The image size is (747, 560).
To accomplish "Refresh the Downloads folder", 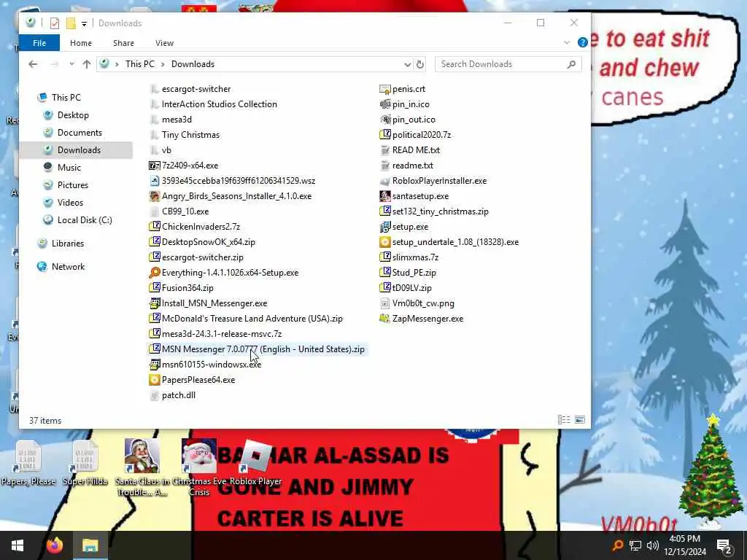I will (419, 64).
